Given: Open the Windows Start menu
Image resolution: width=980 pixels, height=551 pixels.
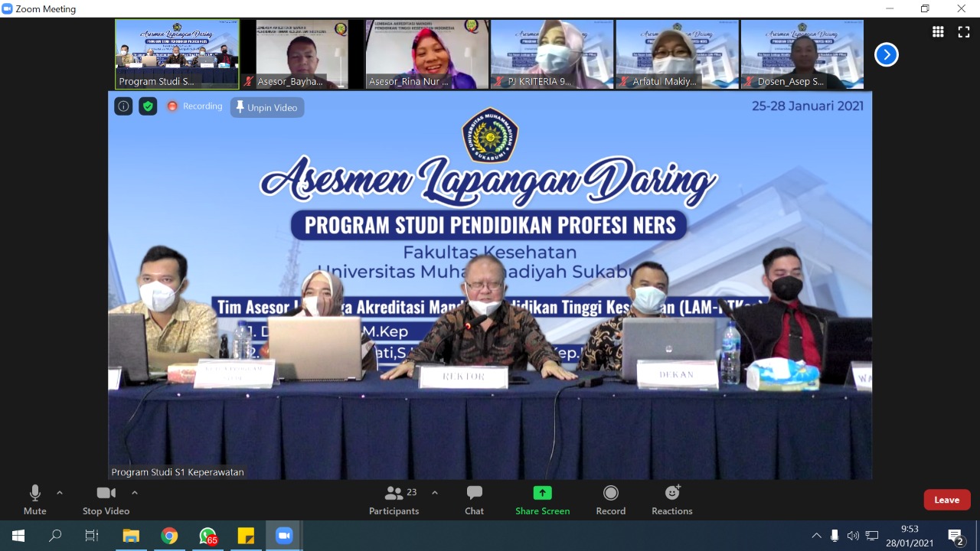Looking at the screenshot, I should pyautogui.click(x=18, y=536).
